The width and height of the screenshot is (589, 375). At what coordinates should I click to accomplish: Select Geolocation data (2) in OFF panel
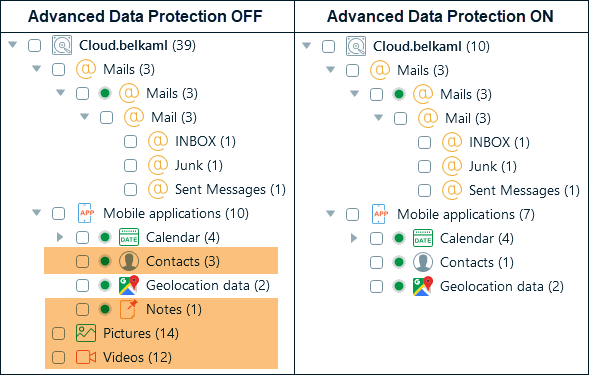(208, 286)
